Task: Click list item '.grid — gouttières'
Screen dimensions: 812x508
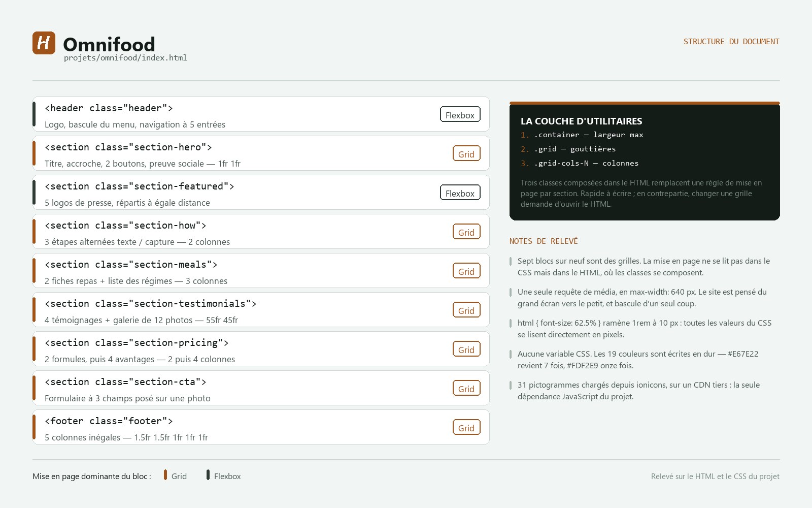Action: 568,149
